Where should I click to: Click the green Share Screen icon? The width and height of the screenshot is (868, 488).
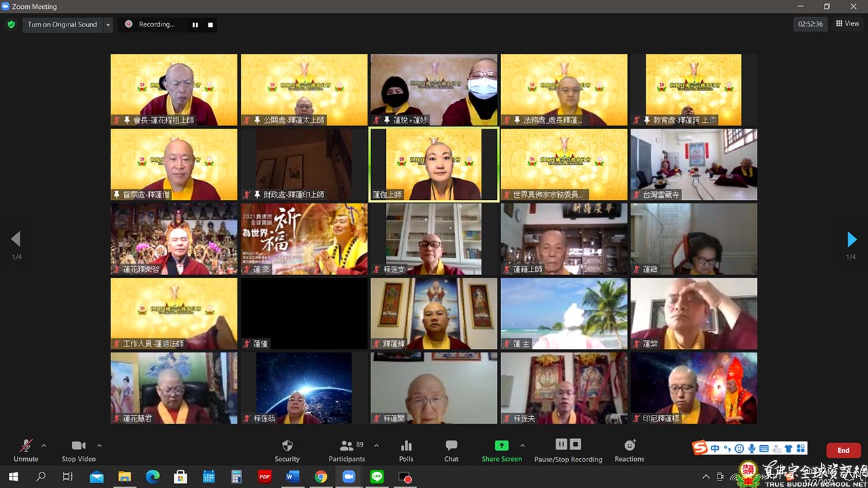coord(501,445)
